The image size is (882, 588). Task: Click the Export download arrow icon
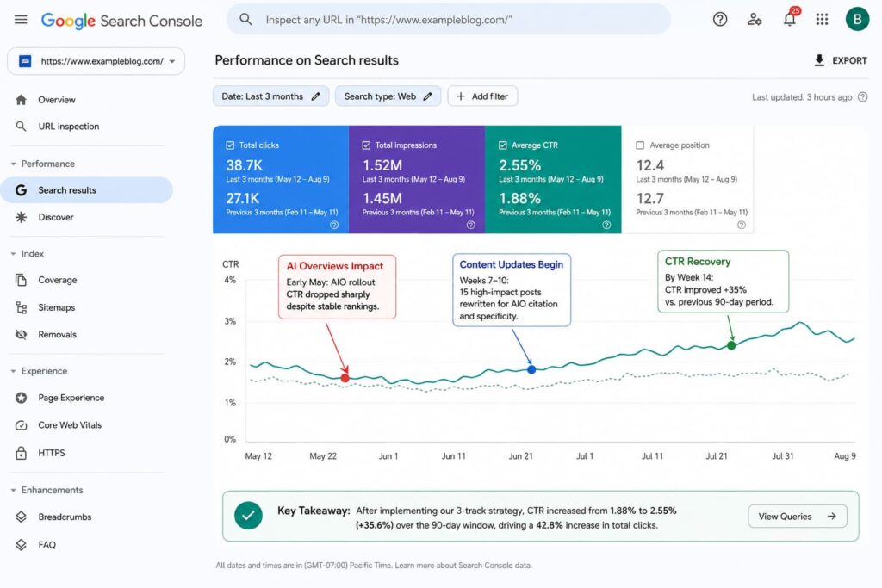pyautogui.click(x=820, y=60)
